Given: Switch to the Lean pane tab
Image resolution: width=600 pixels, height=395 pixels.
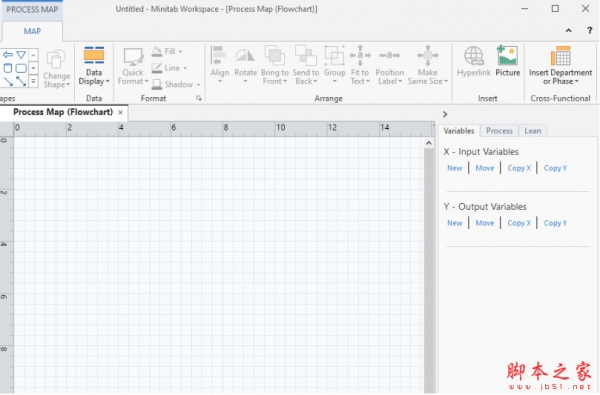Looking at the screenshot, I should pyautogui.click(x=533, y=131).
